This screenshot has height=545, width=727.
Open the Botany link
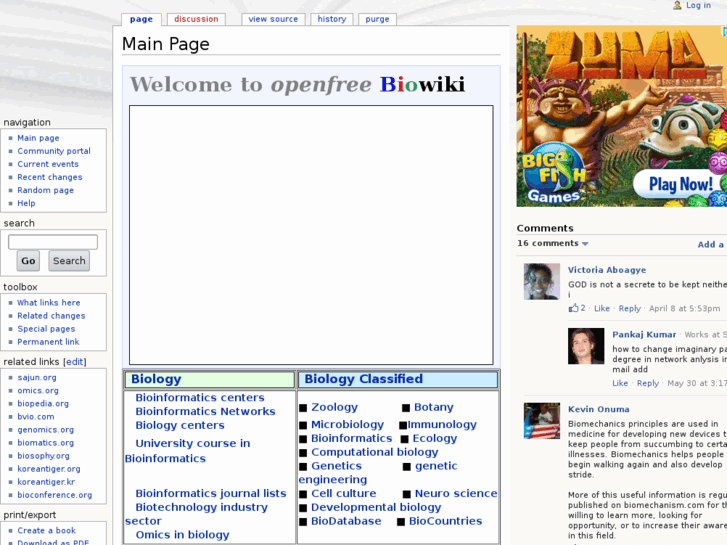click(x=434, y=407)
